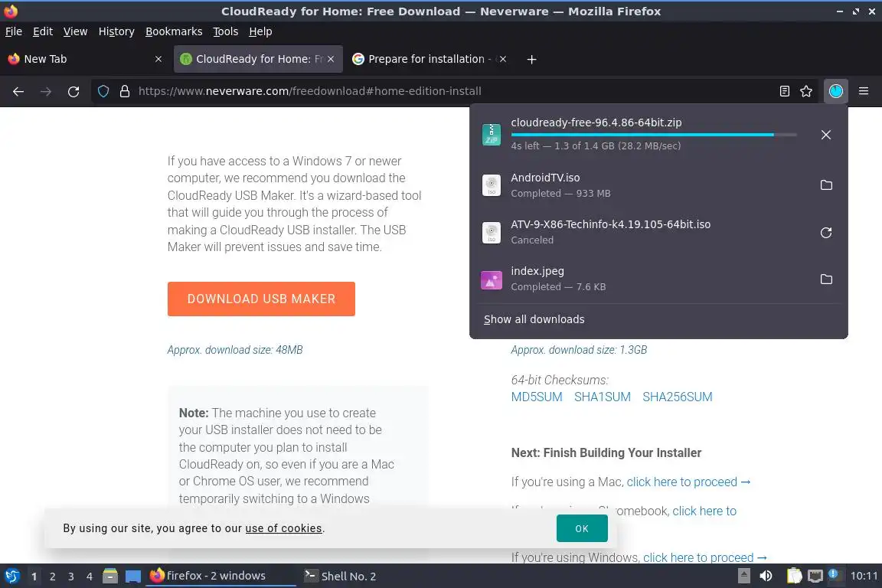882x588 pixels.
Task: Open the History menu
Action: [x=116, y=31]
